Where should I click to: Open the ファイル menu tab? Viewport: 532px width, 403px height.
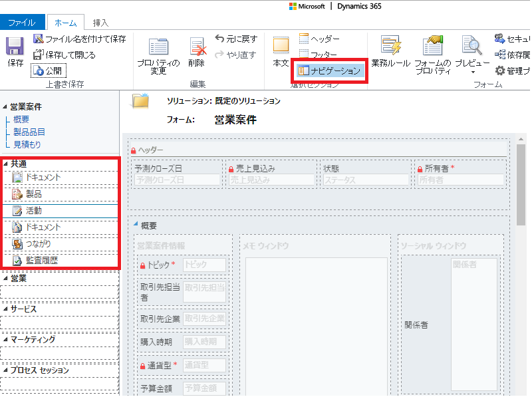coord(22,21)
